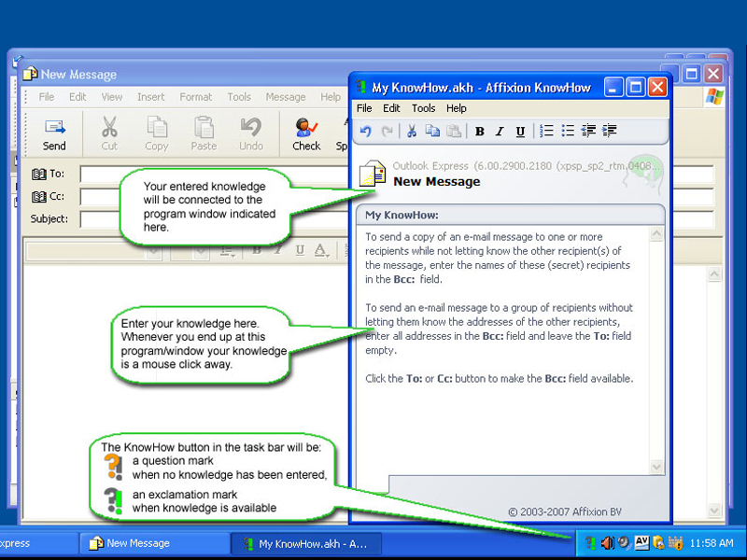Apply bulleted list in KnowHow toolbar

(568, 131)
